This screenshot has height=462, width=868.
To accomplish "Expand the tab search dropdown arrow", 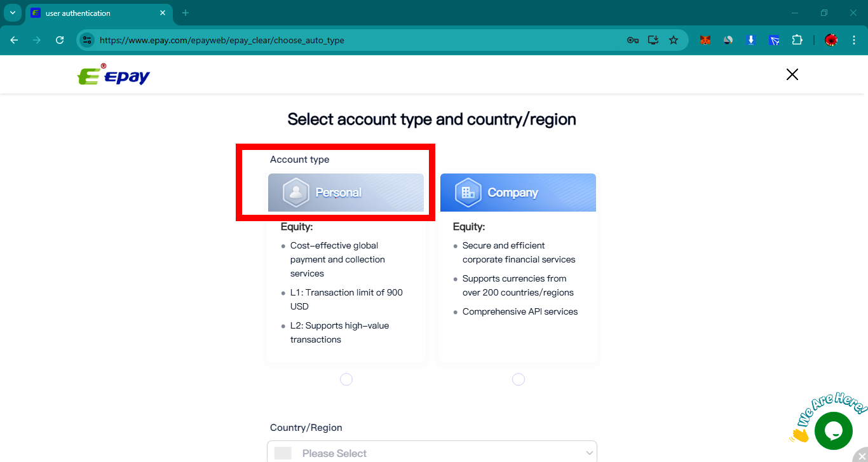I will [12, 13].
